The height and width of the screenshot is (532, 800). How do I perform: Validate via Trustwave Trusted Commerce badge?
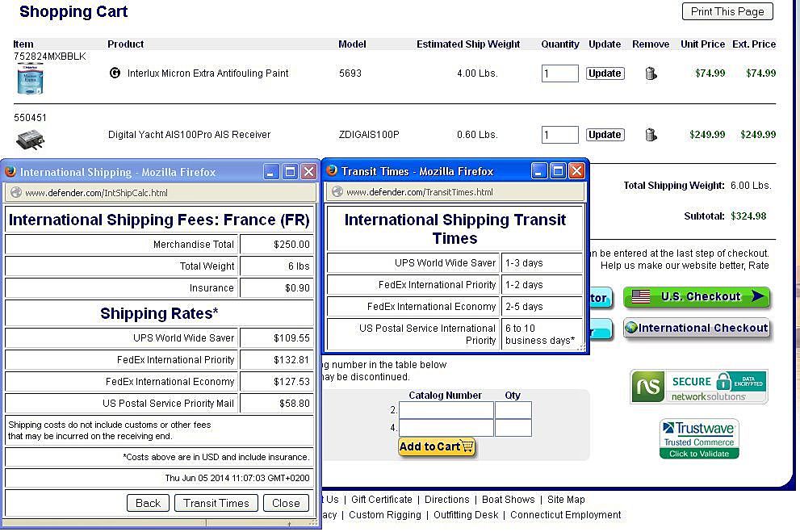coord(699,438)
